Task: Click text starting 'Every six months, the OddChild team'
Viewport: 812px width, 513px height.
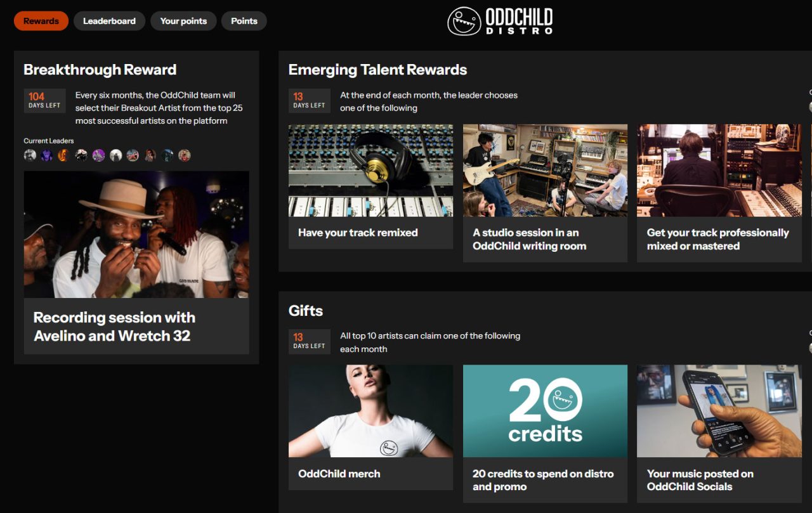Action: pos(159,108)
